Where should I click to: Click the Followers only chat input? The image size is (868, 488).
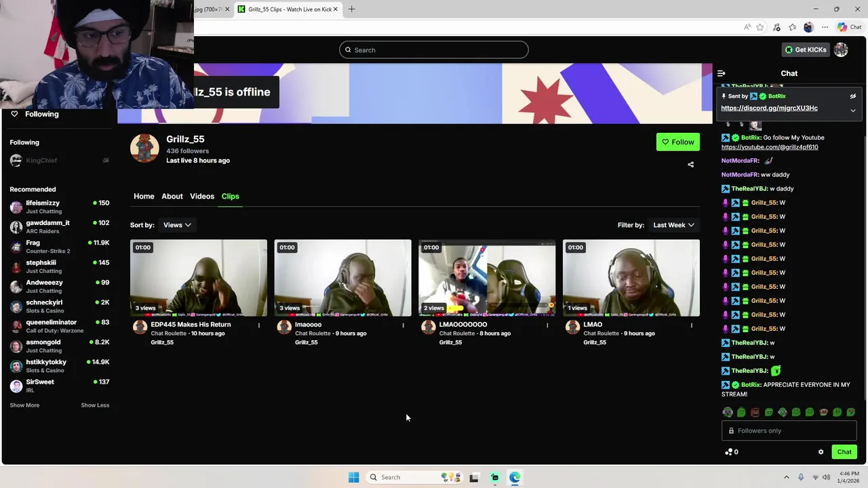click(x=789, y=431)
